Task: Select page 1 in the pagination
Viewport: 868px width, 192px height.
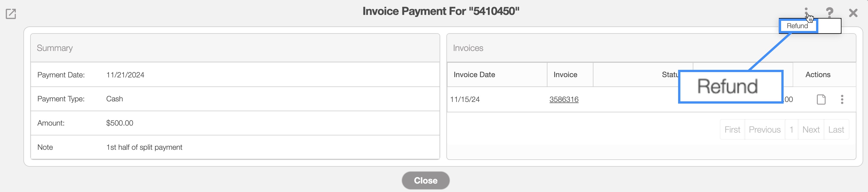Action: [791, 130]
